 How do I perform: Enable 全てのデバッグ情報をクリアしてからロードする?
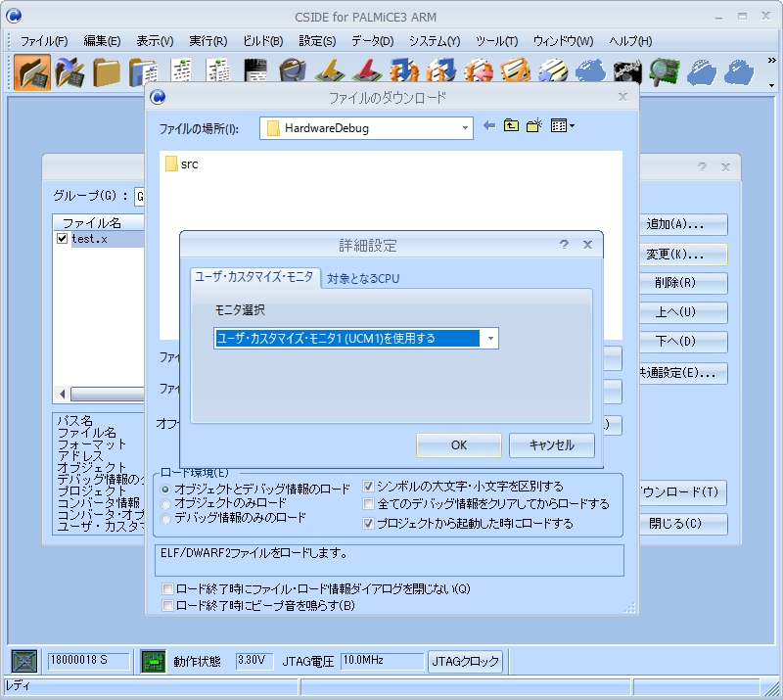369,503
